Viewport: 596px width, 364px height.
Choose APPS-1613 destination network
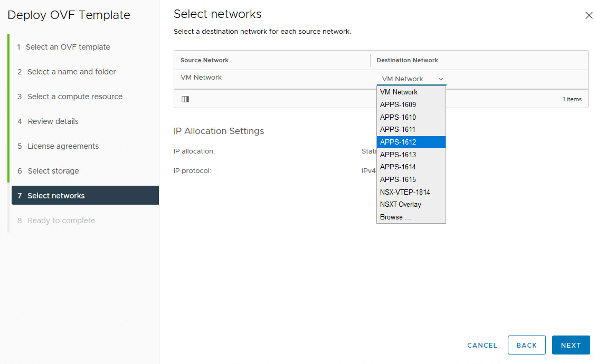click(398, 155)
